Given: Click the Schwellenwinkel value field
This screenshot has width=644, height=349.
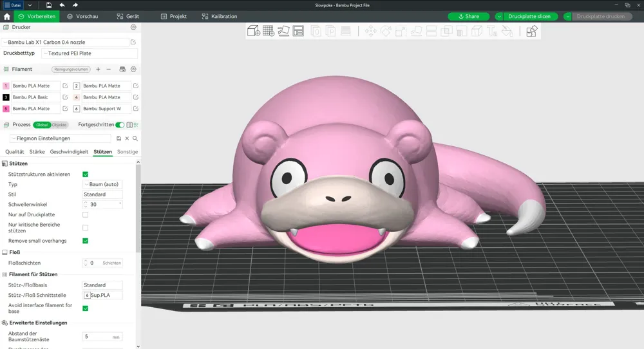Looking at the screenshot, I should coord(102,205).
